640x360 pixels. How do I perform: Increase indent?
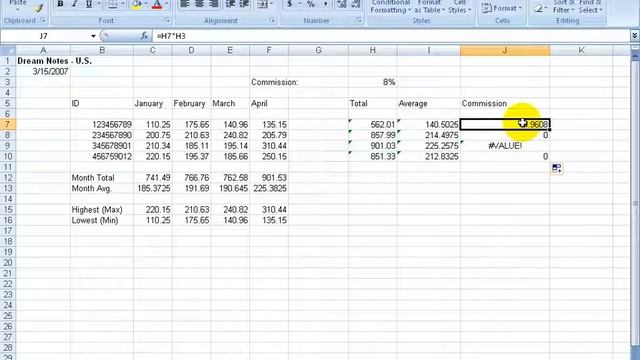(244, 4)
